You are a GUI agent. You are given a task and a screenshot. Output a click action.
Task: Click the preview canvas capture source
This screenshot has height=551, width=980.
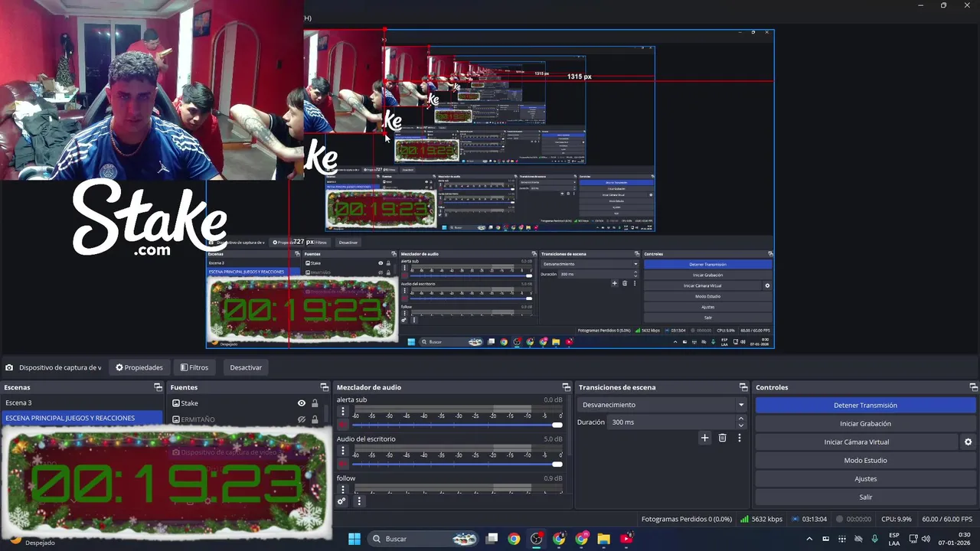pos(490,189)
